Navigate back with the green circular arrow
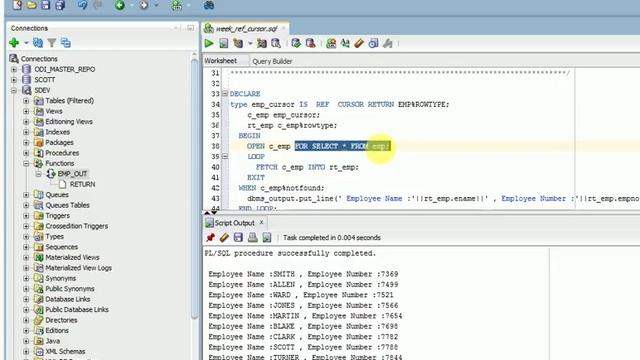The image size is (640, 360). point(120,5)
